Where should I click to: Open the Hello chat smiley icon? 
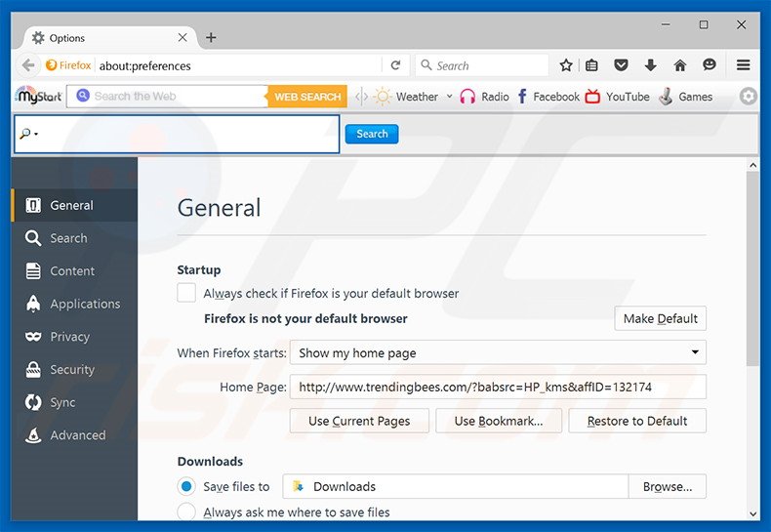710,64
